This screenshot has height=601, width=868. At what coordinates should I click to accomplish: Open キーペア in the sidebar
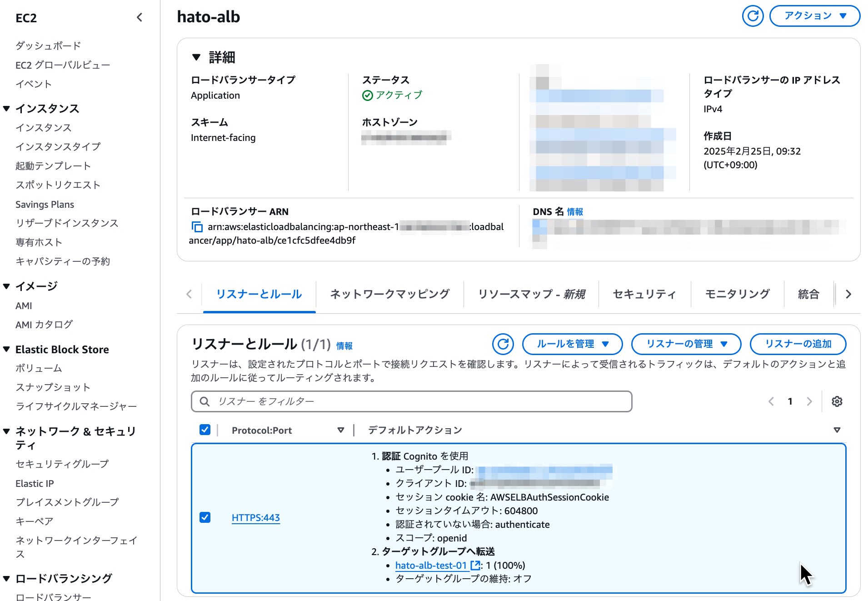[x=34, y=521]
